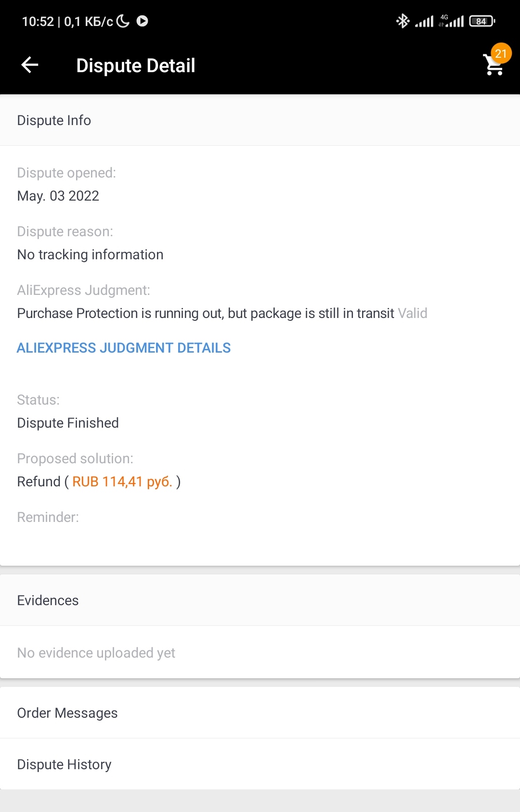Image resolution: width=520 pixels, height=812 pixels.
Task: Tap the moon do-not-disturb icon
Action: [123, 21]
